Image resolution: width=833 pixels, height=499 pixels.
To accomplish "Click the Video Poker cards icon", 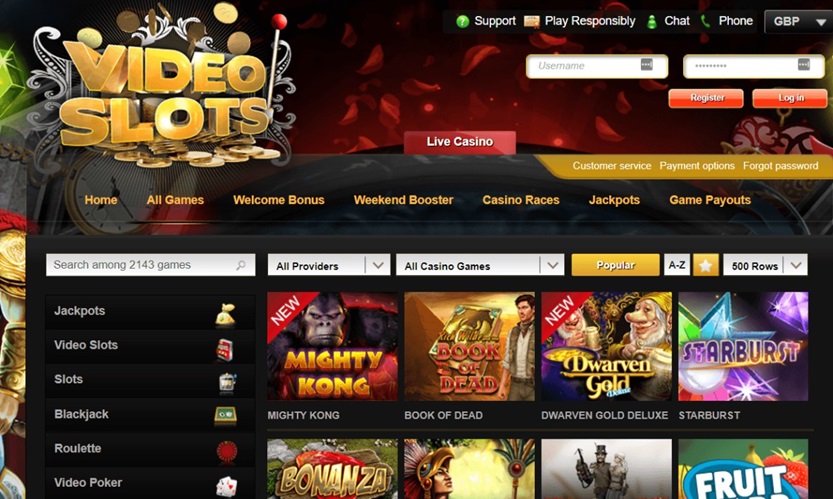I will [x=227, y=486].
